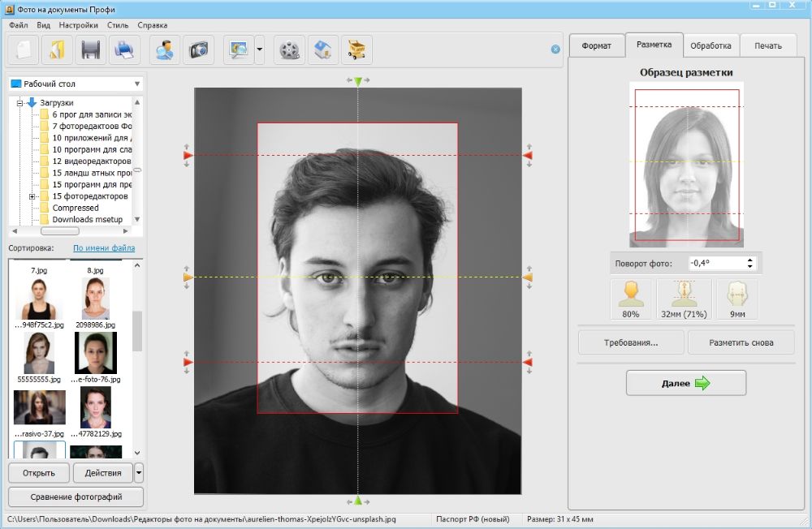The image size is (812, 529).
Task: Open the Настройки menu
Action: coord(78,25)
